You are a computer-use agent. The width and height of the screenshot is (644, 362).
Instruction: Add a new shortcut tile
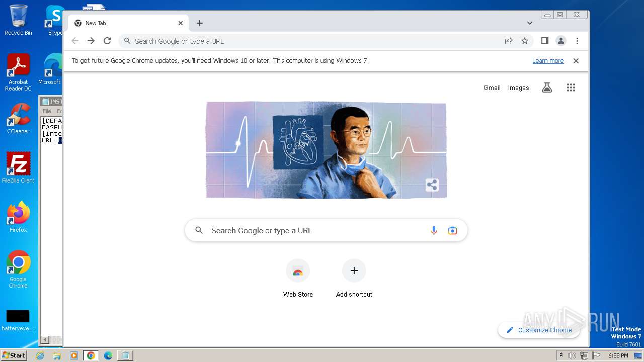pos(354,279)
